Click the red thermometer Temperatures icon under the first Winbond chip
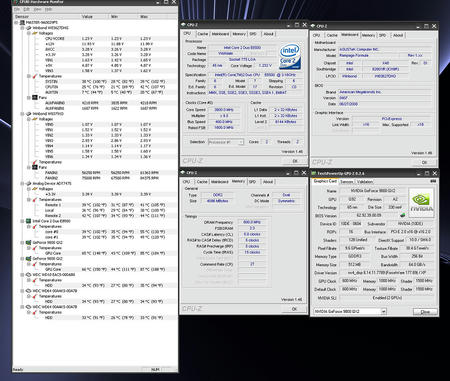The image size is (450, 381). pyautogui.click(x=35, y=76)
